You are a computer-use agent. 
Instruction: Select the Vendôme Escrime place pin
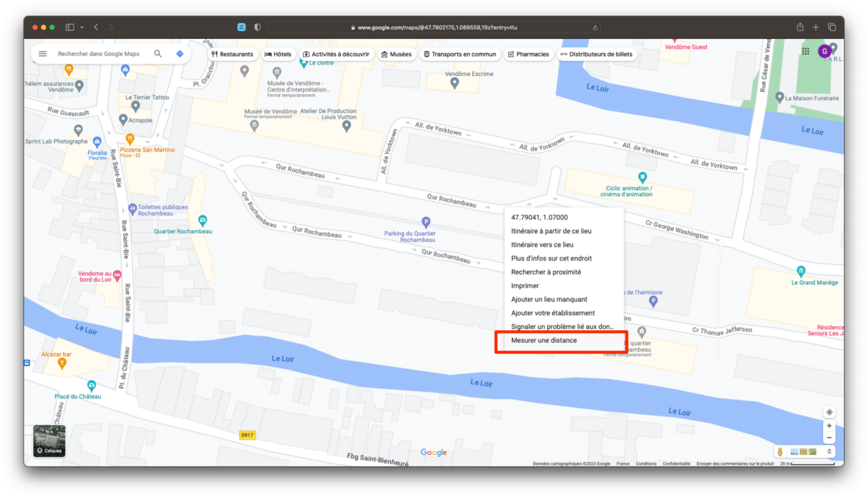pos(454,84)
